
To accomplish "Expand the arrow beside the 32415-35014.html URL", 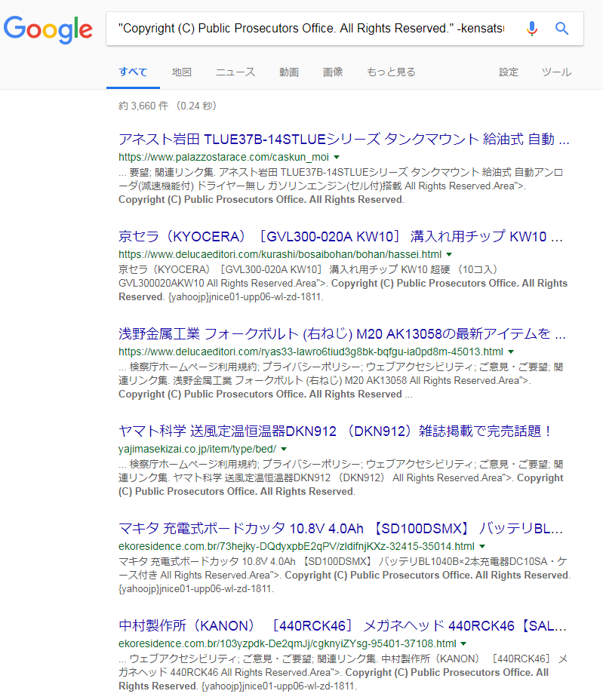I will click(482, 546).
